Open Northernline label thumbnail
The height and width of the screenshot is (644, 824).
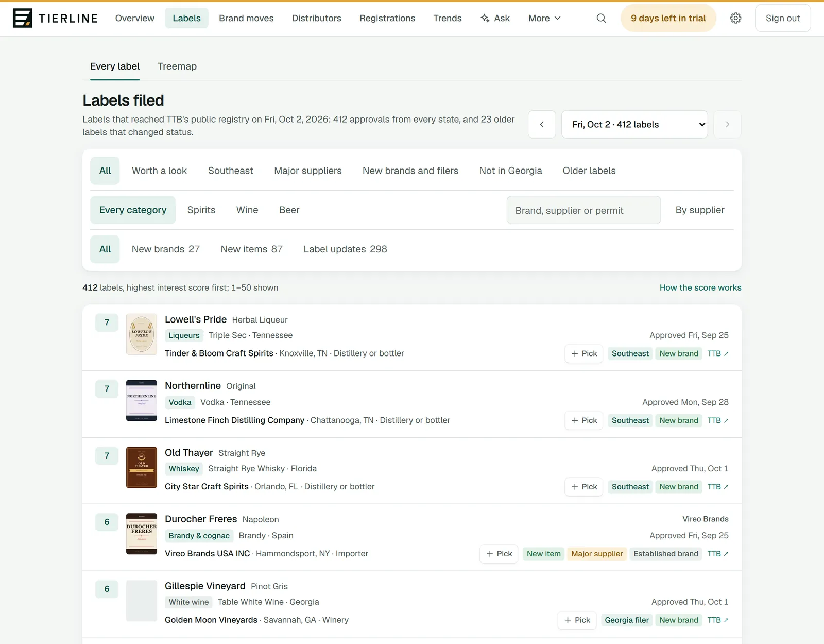tap(142, 401)
